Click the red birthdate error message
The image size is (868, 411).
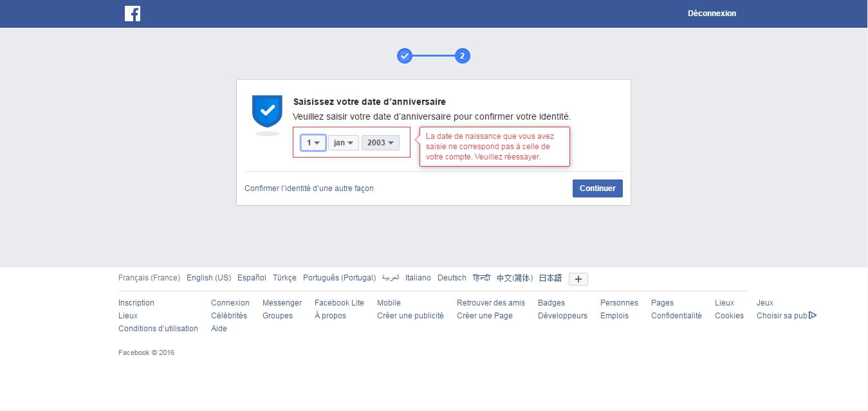pyautogui.click(x=495, y=147)
